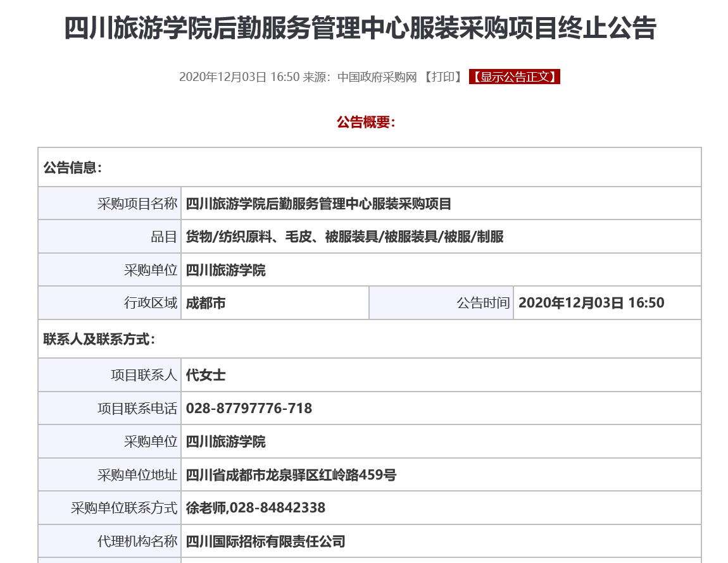Select contact value 徐老师,028-84842338

click(255, 508)
